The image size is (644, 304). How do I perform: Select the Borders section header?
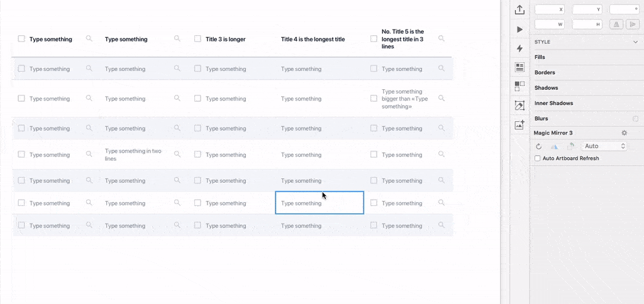coord(545,73)
